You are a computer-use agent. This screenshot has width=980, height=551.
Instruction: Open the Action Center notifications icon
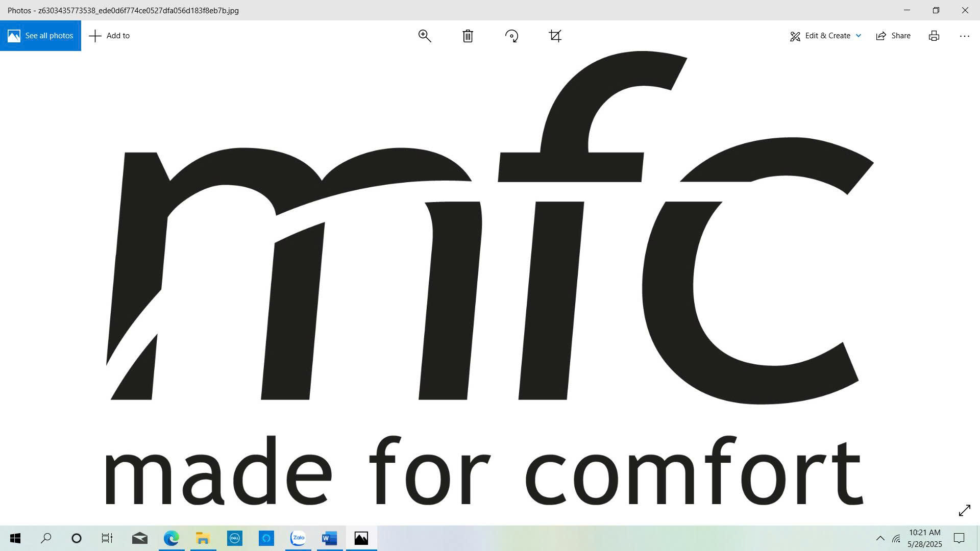point(959,538)
